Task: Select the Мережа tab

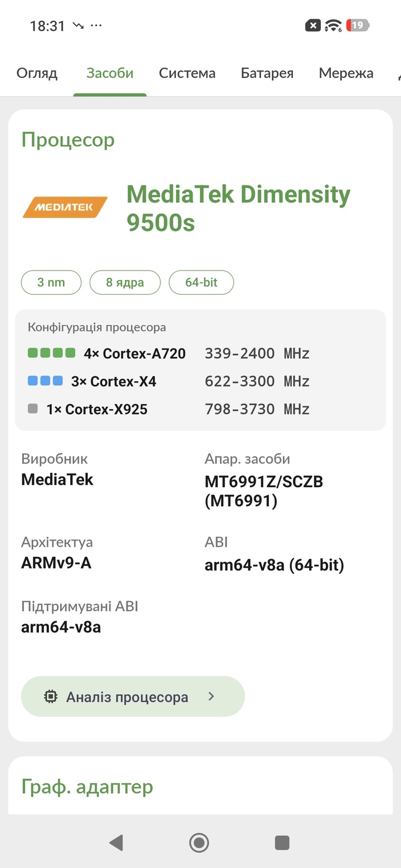Action: 346,73
